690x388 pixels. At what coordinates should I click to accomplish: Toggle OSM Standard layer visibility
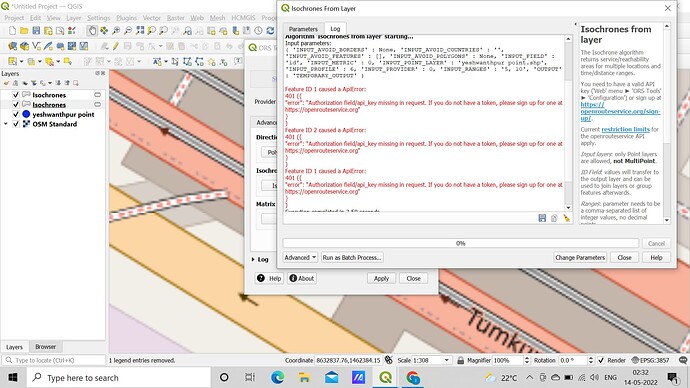[16, 124]
